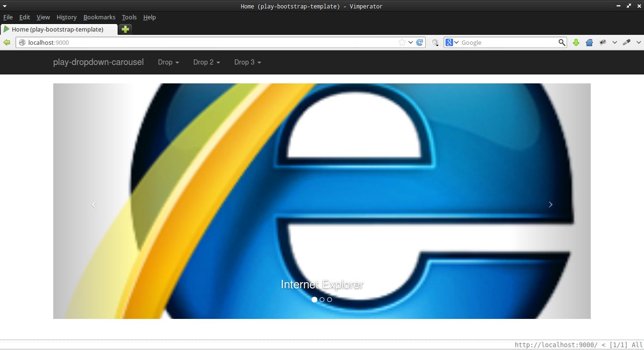Open the History menu

click(x=66, y=17)
